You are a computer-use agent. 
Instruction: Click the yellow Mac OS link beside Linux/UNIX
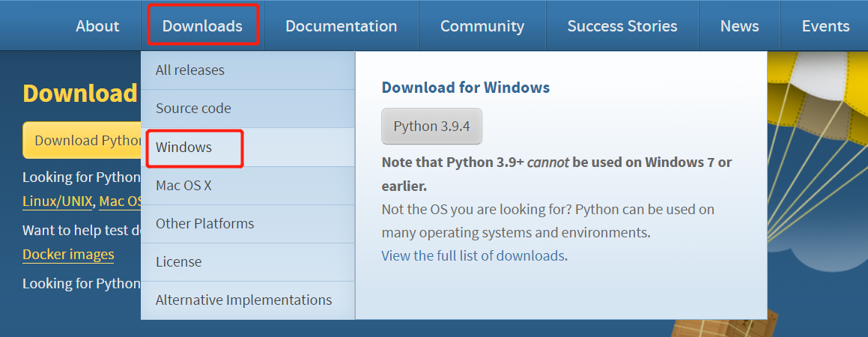pyautogui.click(x=121, y=201)
